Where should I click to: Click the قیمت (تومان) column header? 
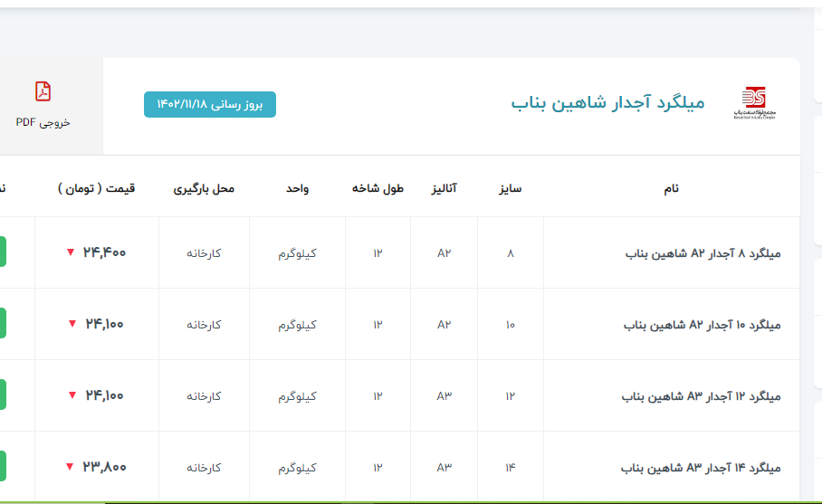pos(97,188)
